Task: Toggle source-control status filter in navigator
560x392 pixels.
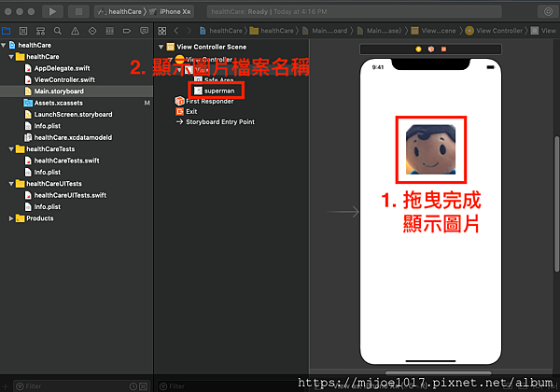Action: tap(143, 386)
